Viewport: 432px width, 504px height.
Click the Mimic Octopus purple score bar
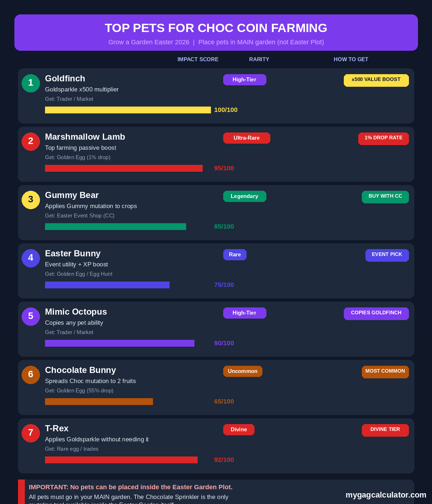click(120, 343)
